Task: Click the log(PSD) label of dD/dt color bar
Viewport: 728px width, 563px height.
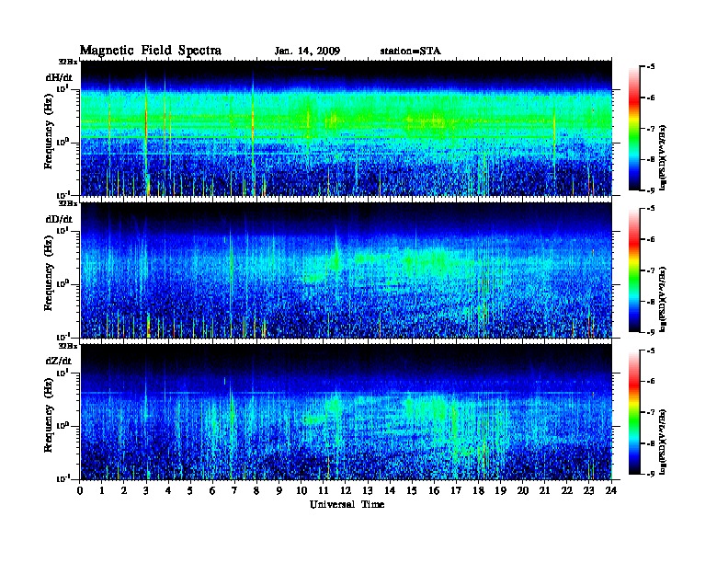Action: (664, 300)
